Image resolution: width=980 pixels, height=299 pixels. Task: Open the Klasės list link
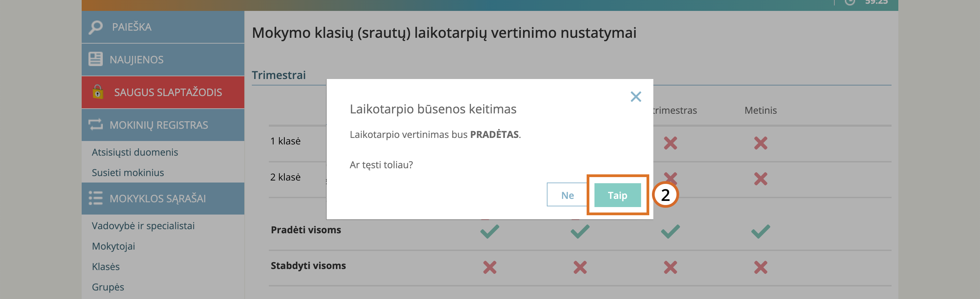tap(106, 267)
